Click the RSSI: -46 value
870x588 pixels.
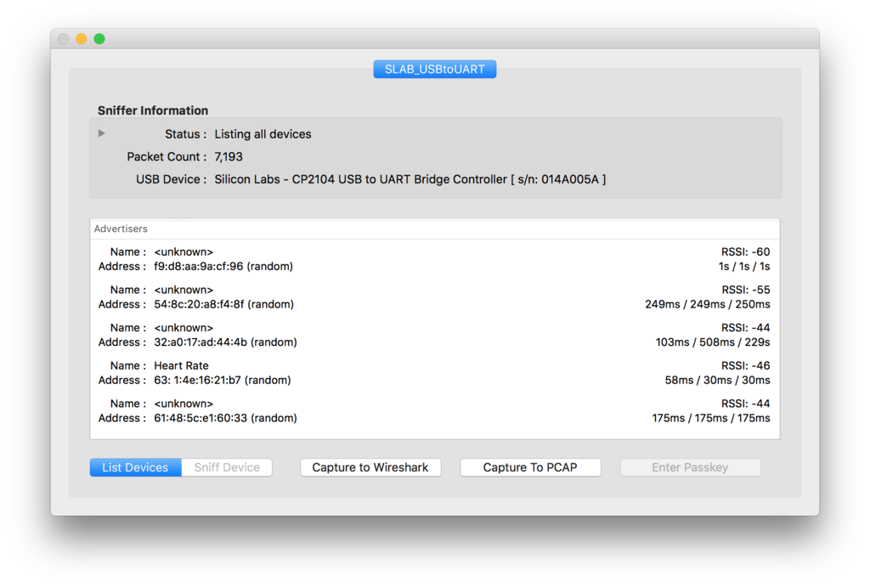click(x=745, y=365)
